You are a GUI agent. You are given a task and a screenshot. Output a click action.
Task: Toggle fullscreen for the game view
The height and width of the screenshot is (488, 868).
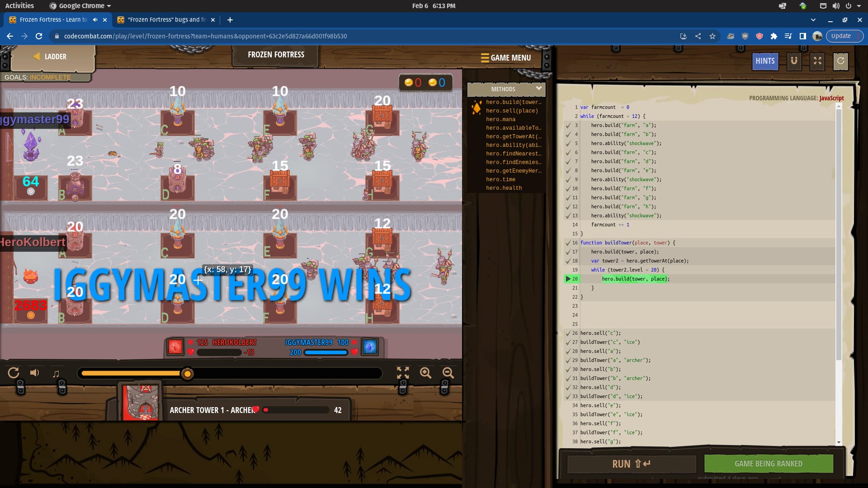[x=403, y=373]
